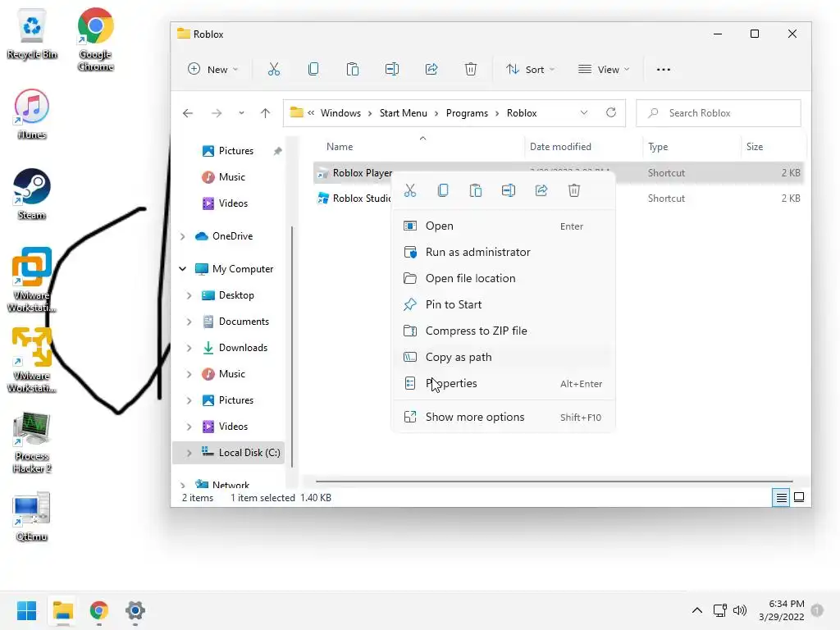Show hidden system tray icons
This screenshot has height=630, width=840.
coord(697,610)
